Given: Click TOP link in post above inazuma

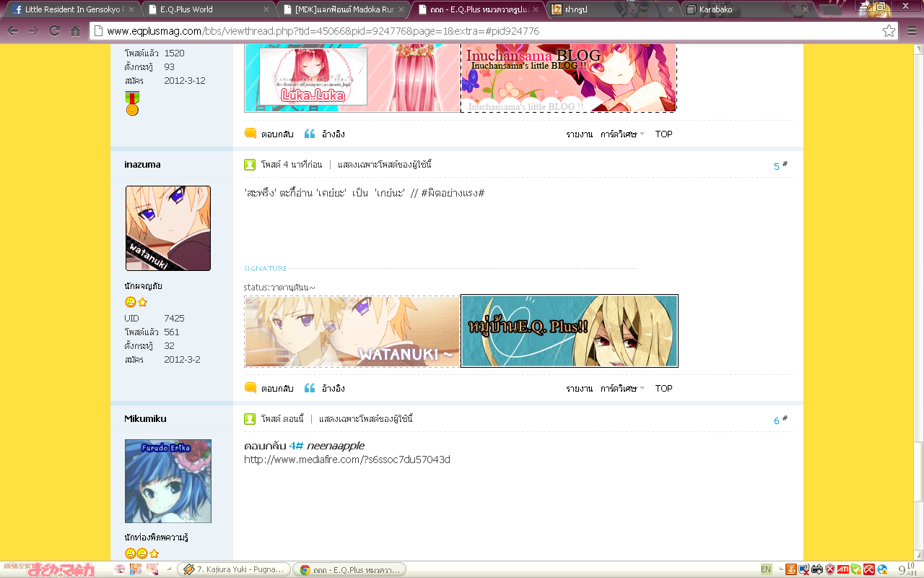Looking at the screenshot, I should [664, 134].
